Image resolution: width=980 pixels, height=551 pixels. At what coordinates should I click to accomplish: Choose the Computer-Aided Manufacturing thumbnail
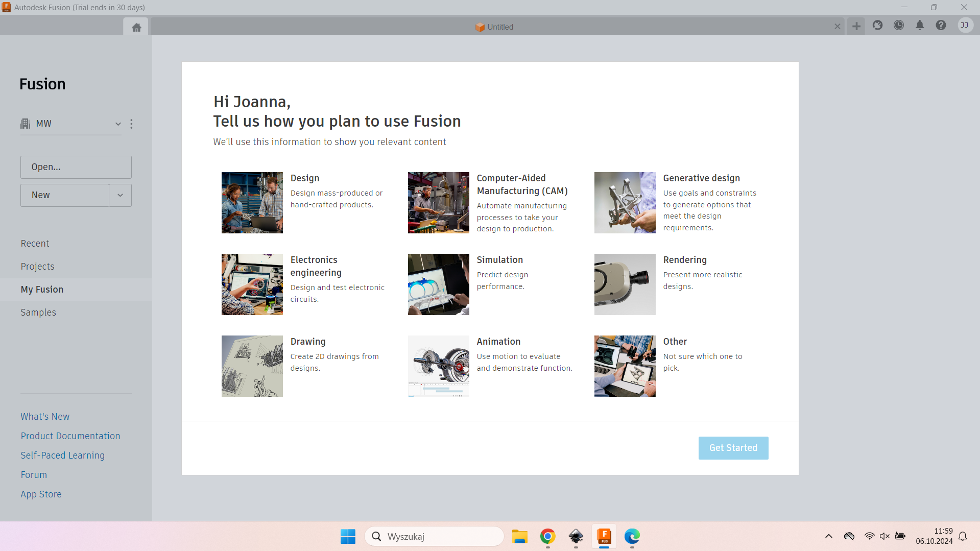439,203
